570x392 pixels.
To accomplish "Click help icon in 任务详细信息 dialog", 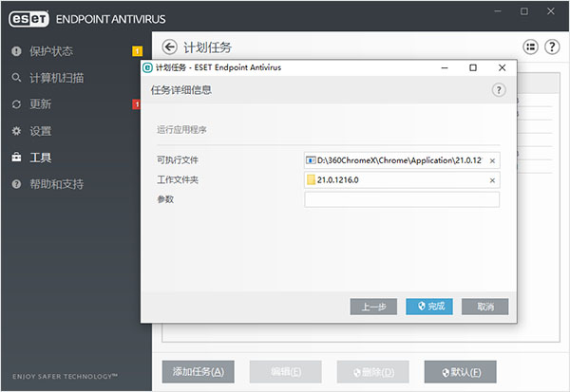I will (x=499, y=90).
